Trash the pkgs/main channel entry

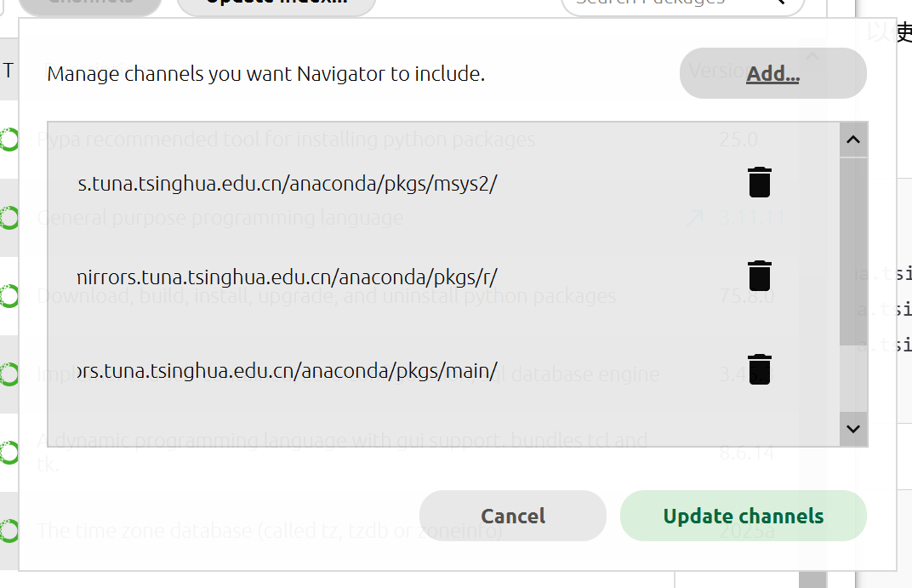[x=759, y=369]
